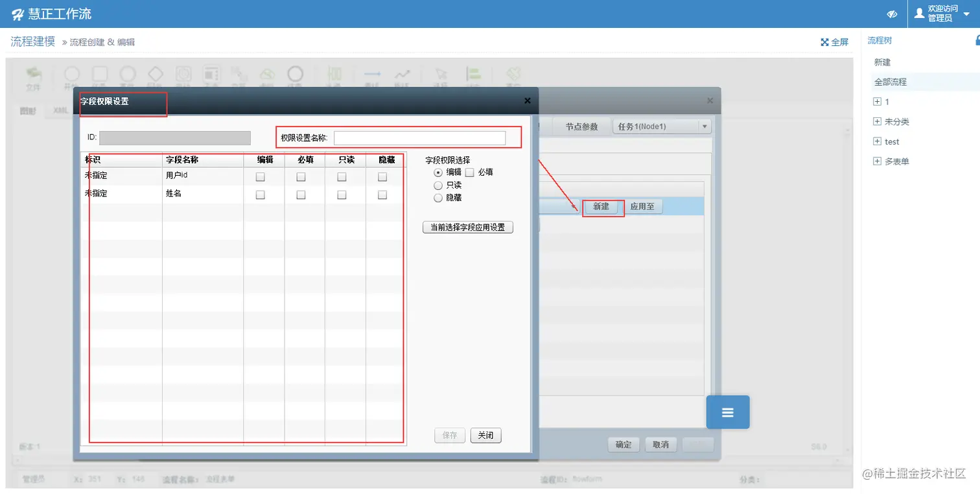Click the 清空 eraser toolbar icon

513,75
